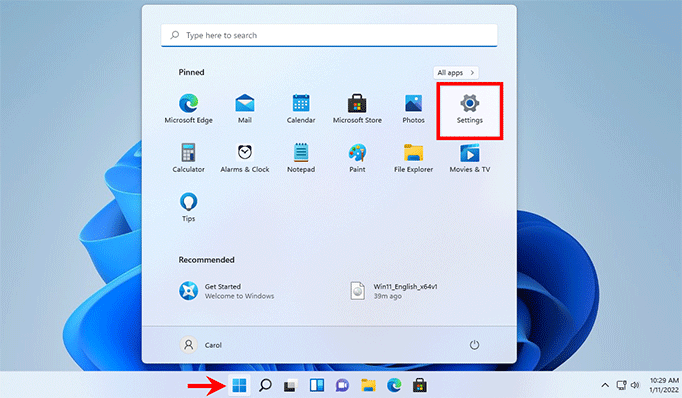This screenshot has height=398, width=682.
Task: Open Get Started recommended item
Action: (226, 291)
